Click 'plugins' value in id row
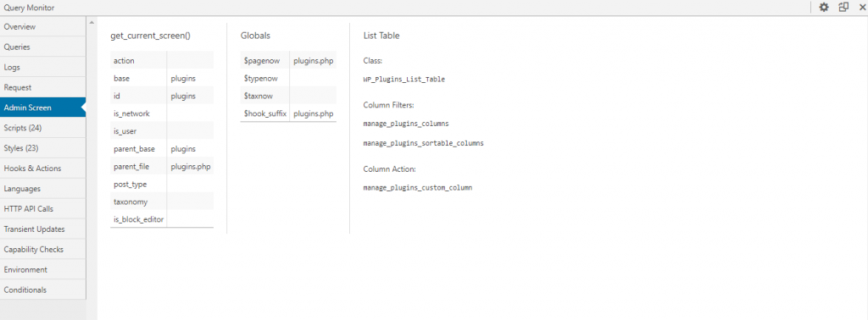The height and width of the screenshot is (320, 868). pos(183,97)
